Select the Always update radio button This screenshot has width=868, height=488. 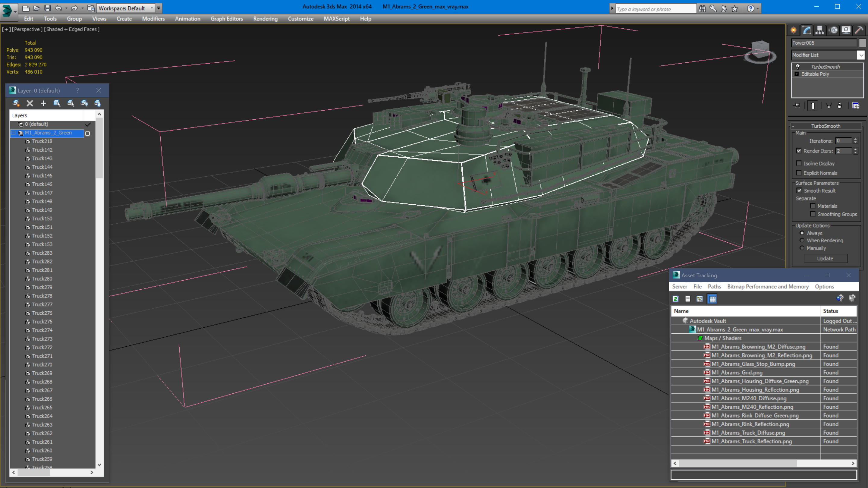click(802, 233)
